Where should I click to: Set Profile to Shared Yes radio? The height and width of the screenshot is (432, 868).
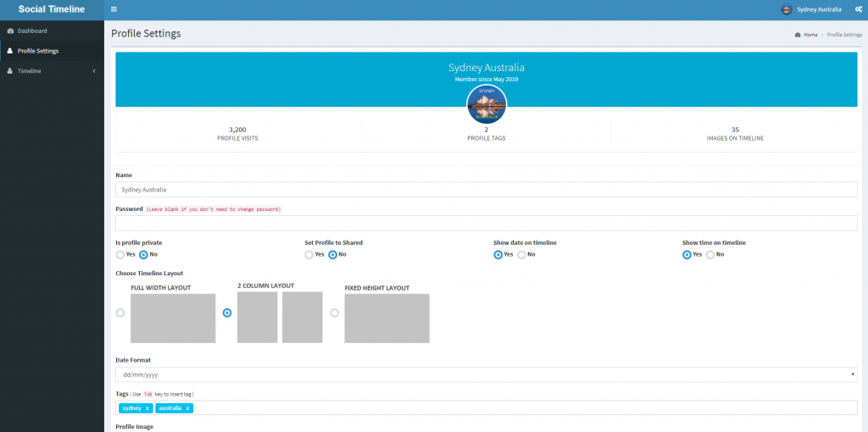coord(309,255)
